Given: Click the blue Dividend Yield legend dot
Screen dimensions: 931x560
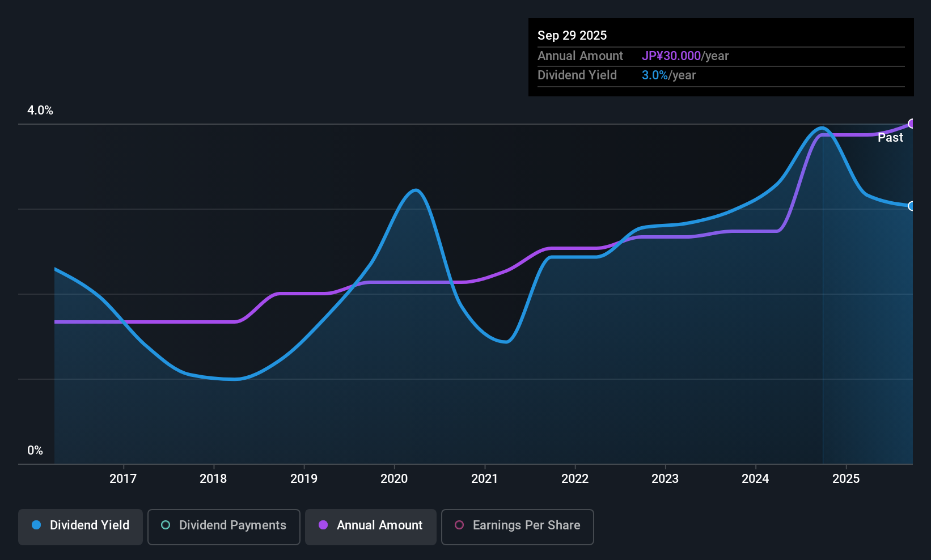Looking at the screenshot, I should pos(36,525).
